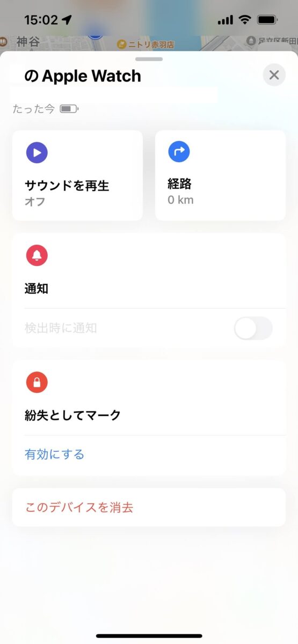298x644 pixels.
Task: Tap the sheet grabber handle at top
Action: (x=149, y=58)
